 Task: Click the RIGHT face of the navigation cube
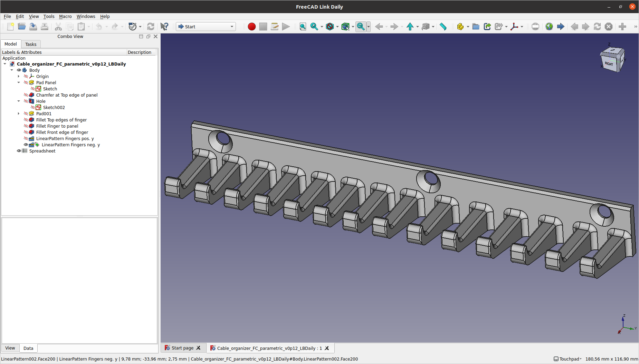(609, 64)
